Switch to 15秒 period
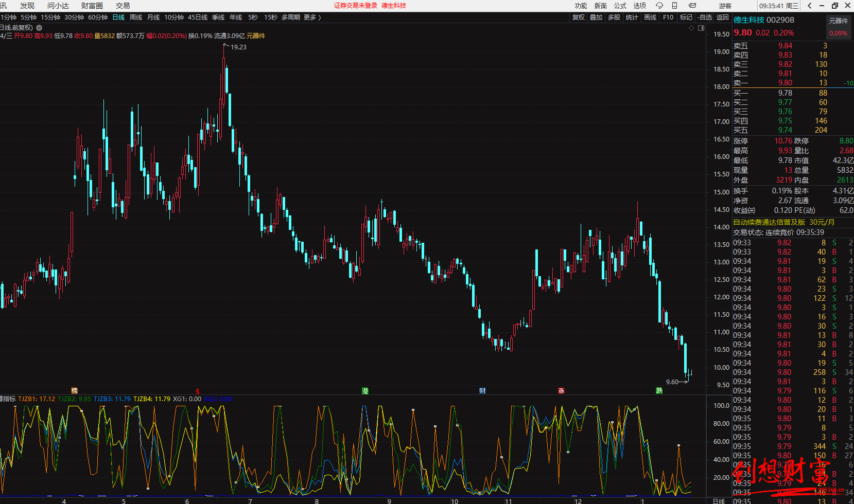The height and width of the screenshot is (504, 854). tap(271, 17)
